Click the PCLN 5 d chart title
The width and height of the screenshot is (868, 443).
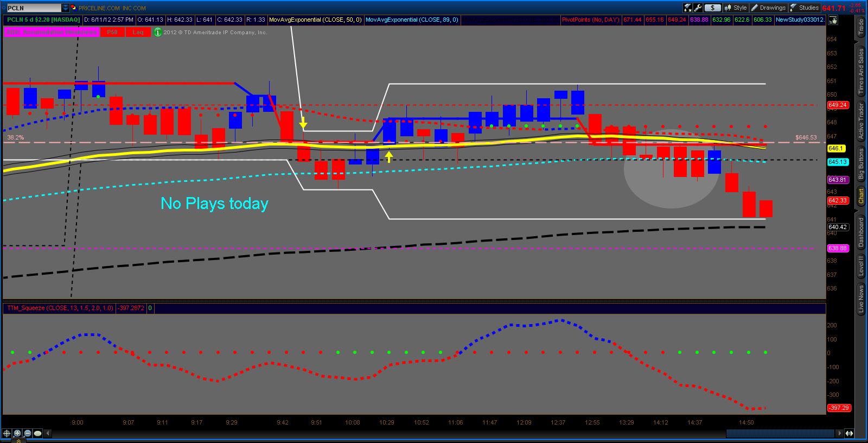pyautogui.click(x=43, y=20)
